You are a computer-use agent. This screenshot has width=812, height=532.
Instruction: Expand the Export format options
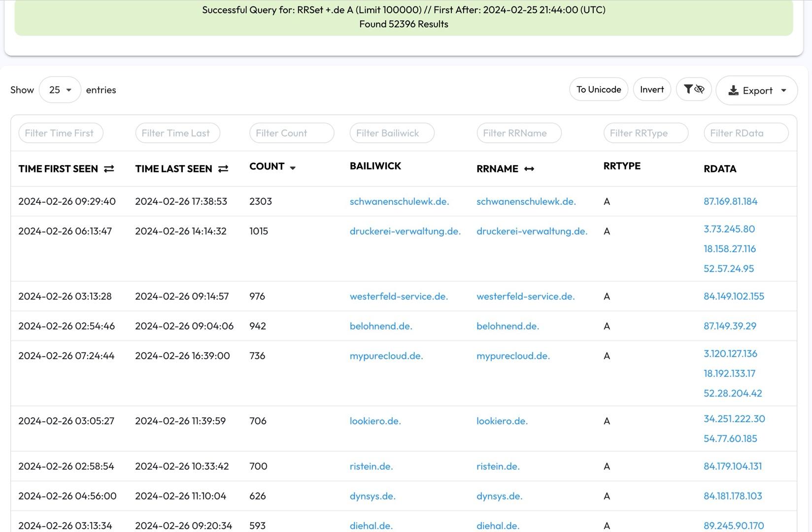tap(783, 91)
